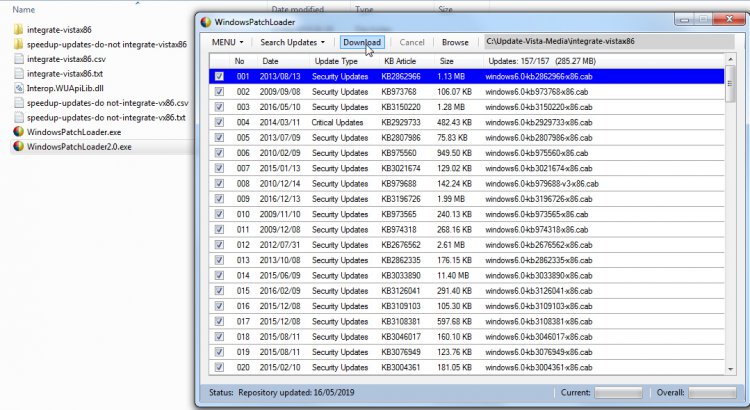
Task: Click the integrate-vistax86.csv file icon
Action: coord(19,59)
